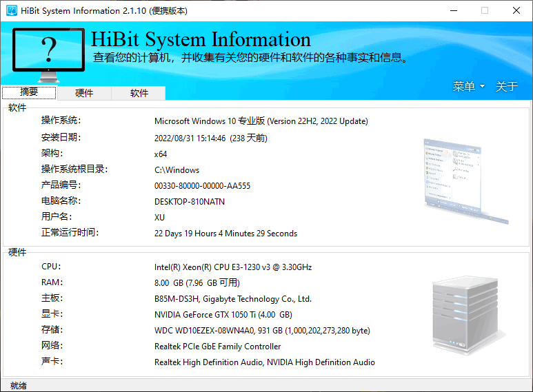Click the HiBit System Information banner title

[201, 39]
